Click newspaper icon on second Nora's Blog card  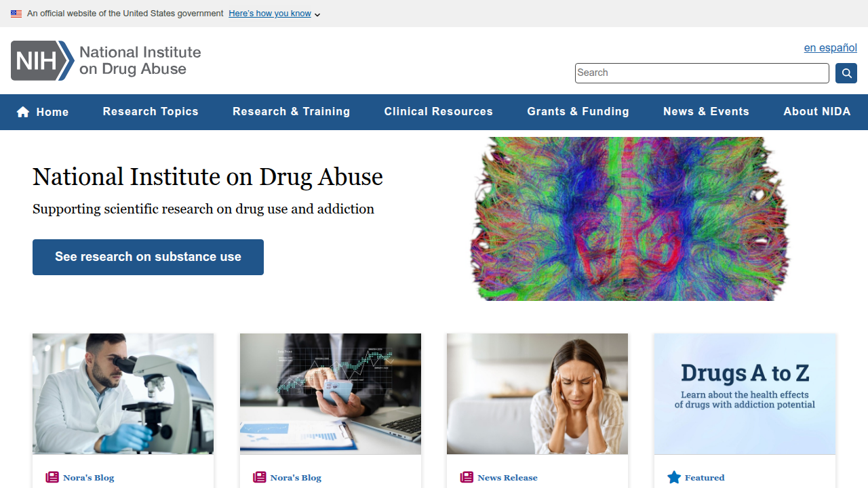pos(260,477)
